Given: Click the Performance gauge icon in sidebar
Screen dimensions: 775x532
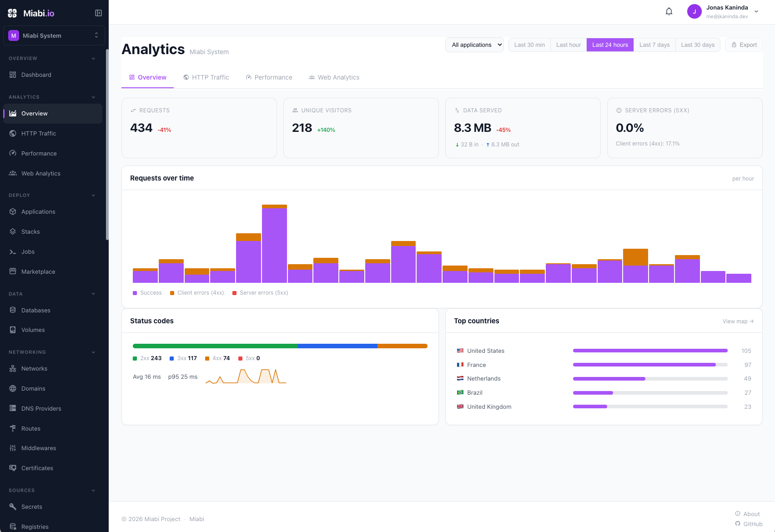Looking at the screenshot, I should coord(13,153).
